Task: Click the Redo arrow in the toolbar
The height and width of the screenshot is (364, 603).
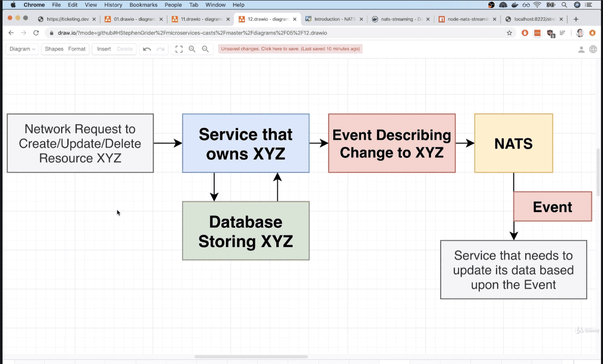Action: tap(160, 49)
